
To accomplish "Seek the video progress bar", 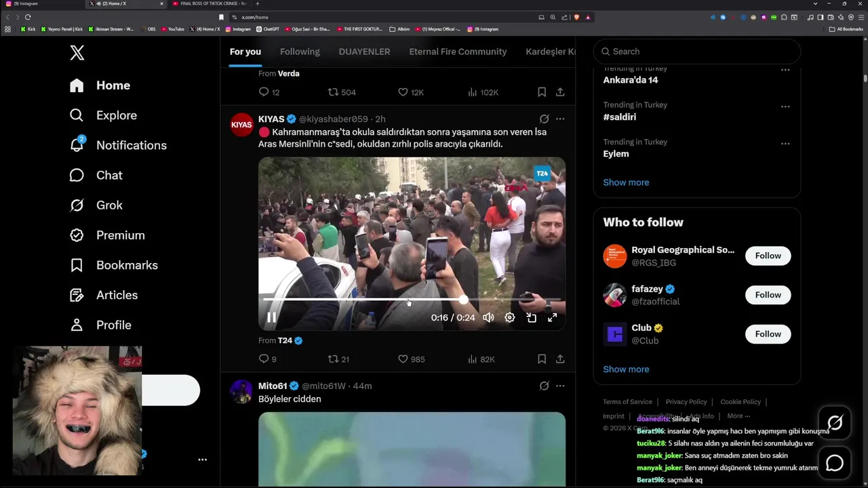I will [412, 299].
